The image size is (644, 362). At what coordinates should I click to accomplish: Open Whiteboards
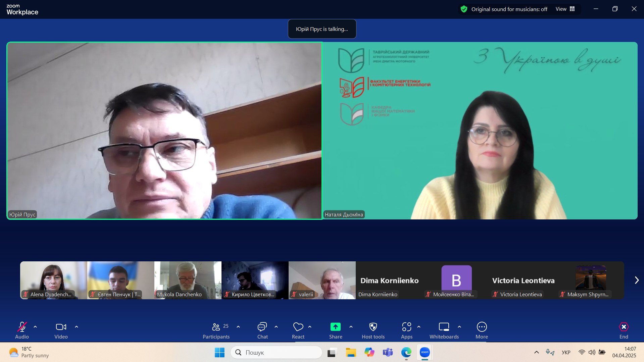(444, 330)
